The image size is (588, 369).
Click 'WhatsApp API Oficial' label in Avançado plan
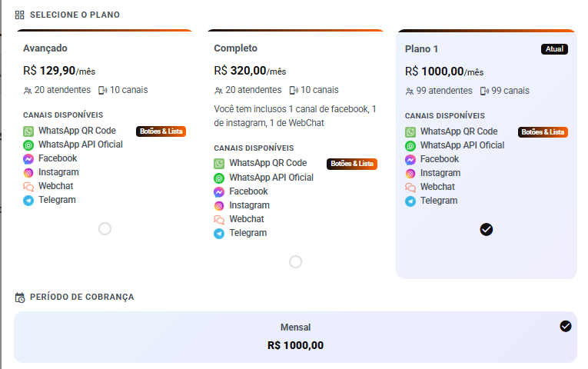[81, 145]
